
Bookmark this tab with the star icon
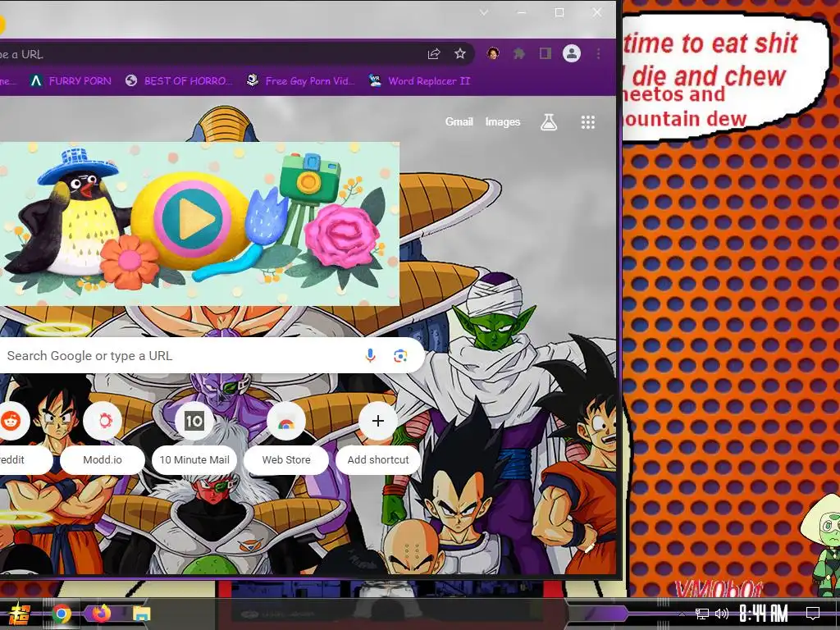[x=459, y=53]
